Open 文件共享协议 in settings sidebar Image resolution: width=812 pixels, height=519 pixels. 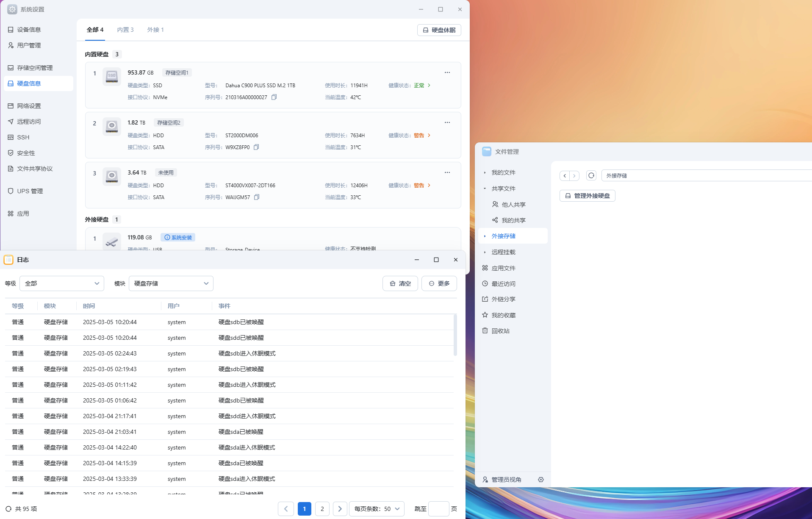39,169
